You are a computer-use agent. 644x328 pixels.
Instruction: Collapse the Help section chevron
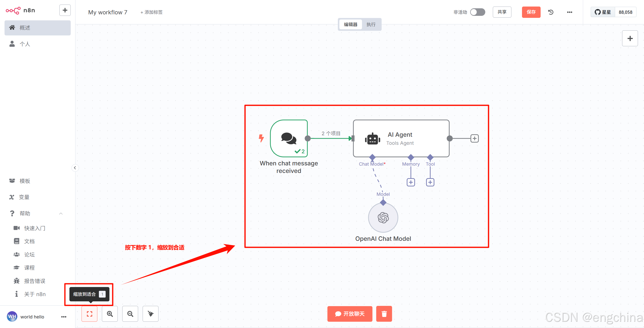point(61,213)
